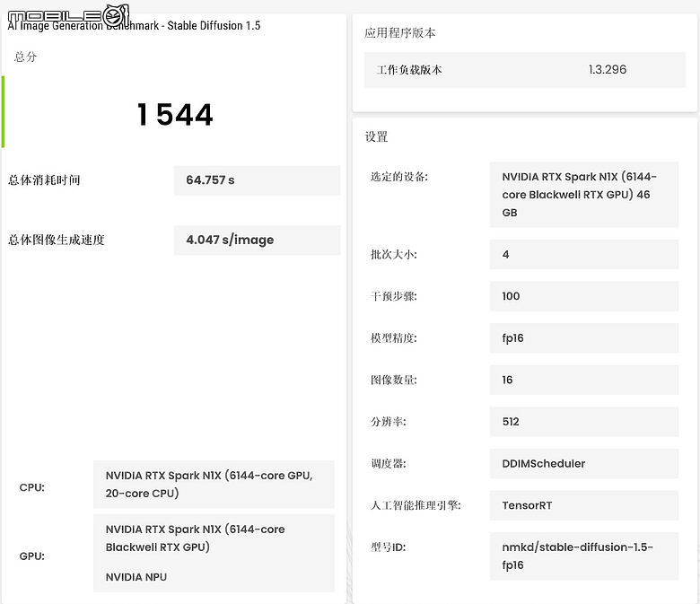Screen dimensions: 700x604
Task: Click the 应用程序版本 section heading
Action: 399,33
